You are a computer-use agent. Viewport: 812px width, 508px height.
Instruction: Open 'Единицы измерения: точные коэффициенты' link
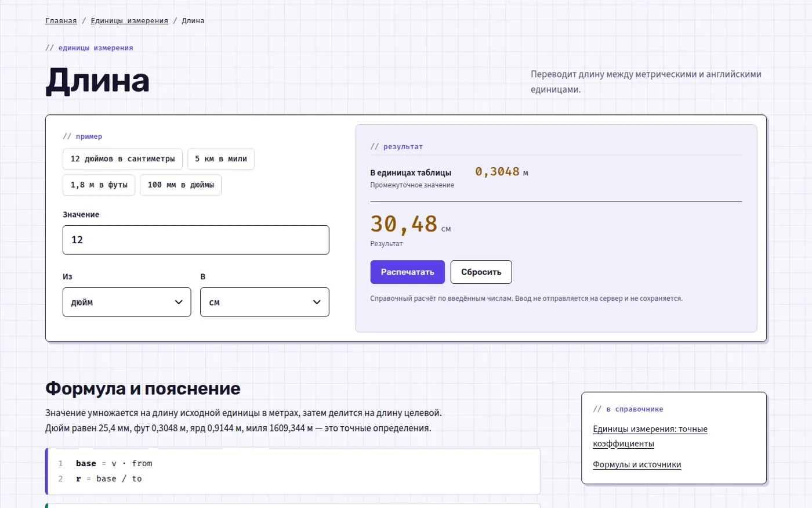point(650,437)
